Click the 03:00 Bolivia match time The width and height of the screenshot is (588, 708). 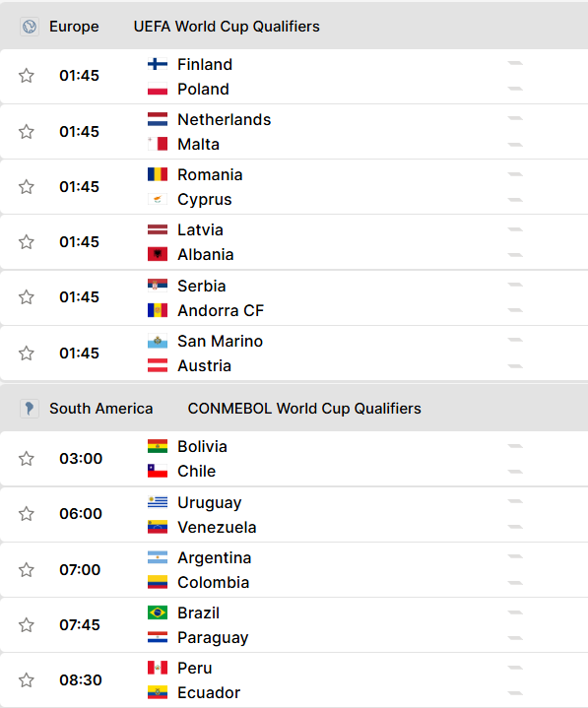pos(81,459)
